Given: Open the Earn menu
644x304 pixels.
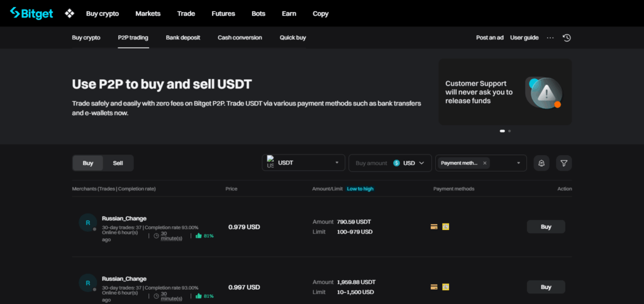Looking at the screenshot, I should coord(289,14).
